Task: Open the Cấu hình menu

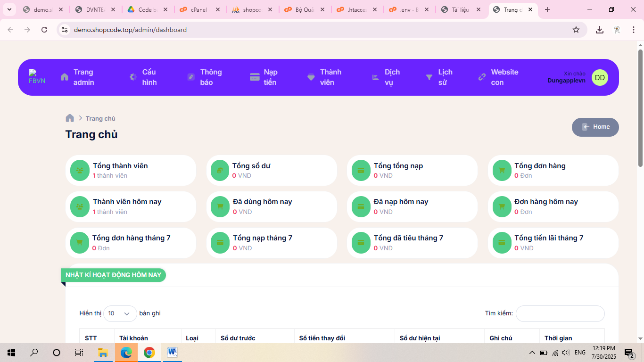Action: click(x=143, y=77)
